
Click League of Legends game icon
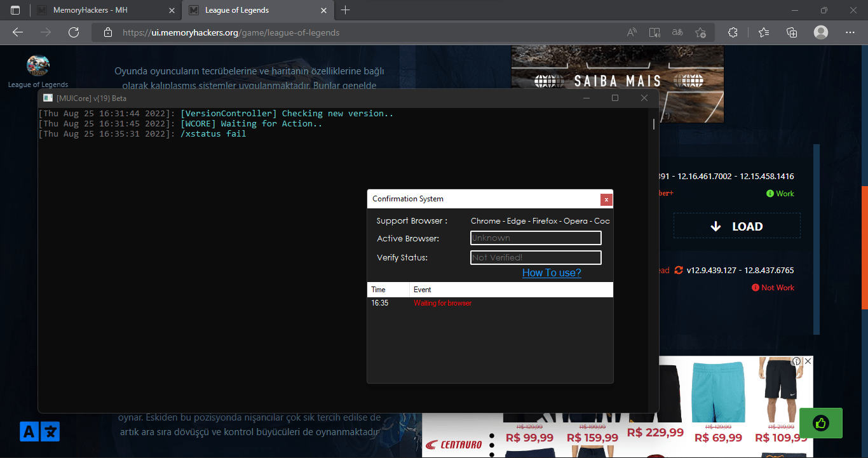pyautogui.click(x=38, y=64)
